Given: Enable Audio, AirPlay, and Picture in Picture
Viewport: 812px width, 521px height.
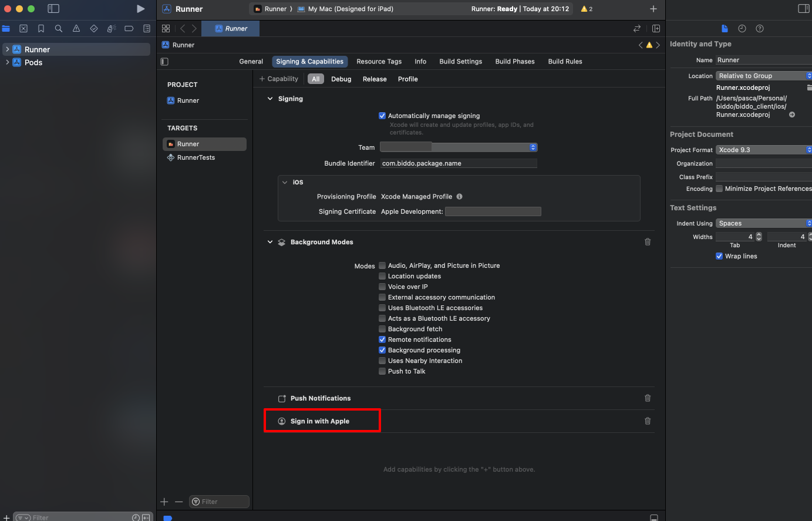Looking at the screenshot, I should point(382,265).
